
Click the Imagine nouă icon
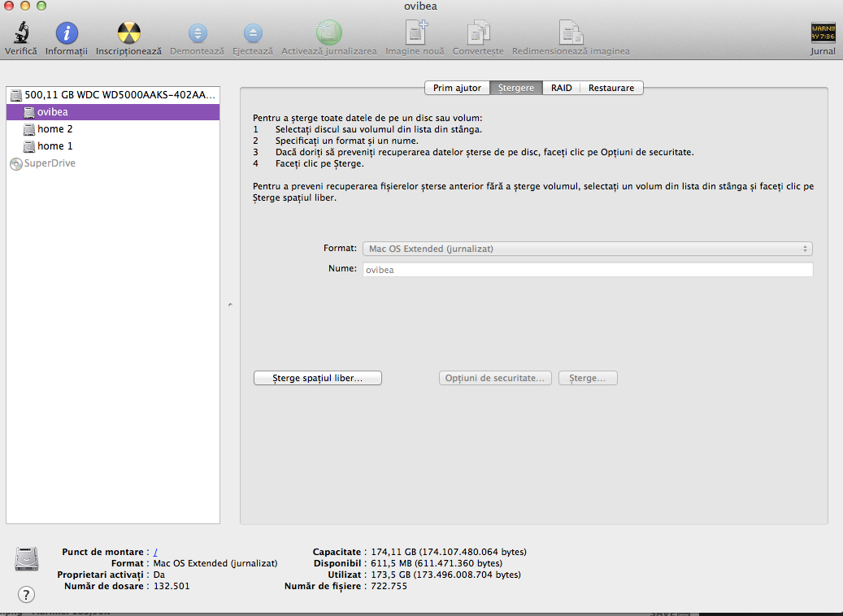pos(415,33)
